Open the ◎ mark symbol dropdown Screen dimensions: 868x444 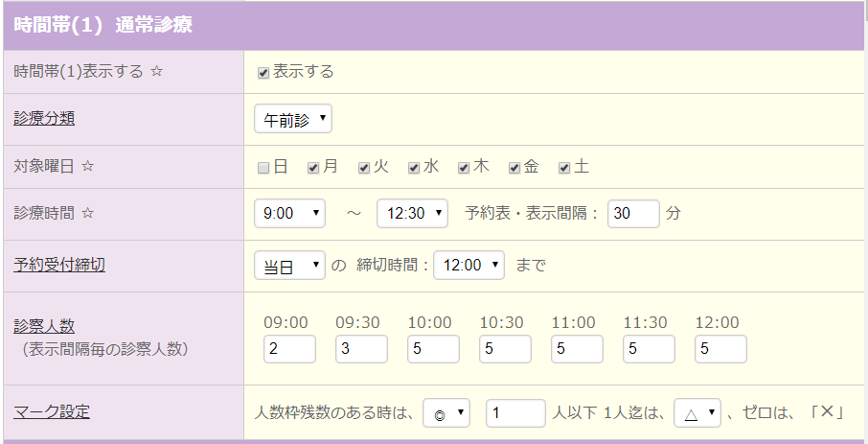click(446, 413)
